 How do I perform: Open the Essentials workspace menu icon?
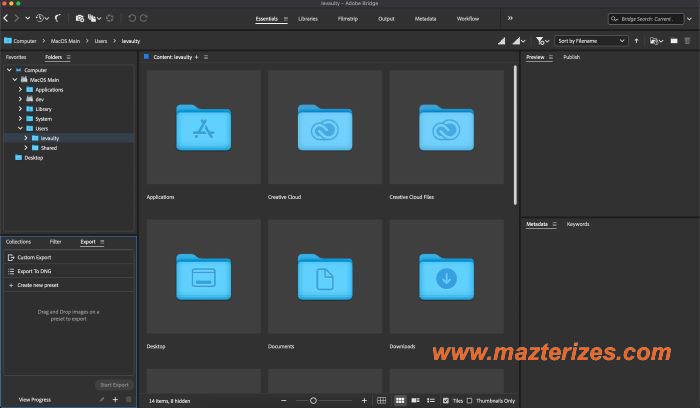[x=286, y=19]
